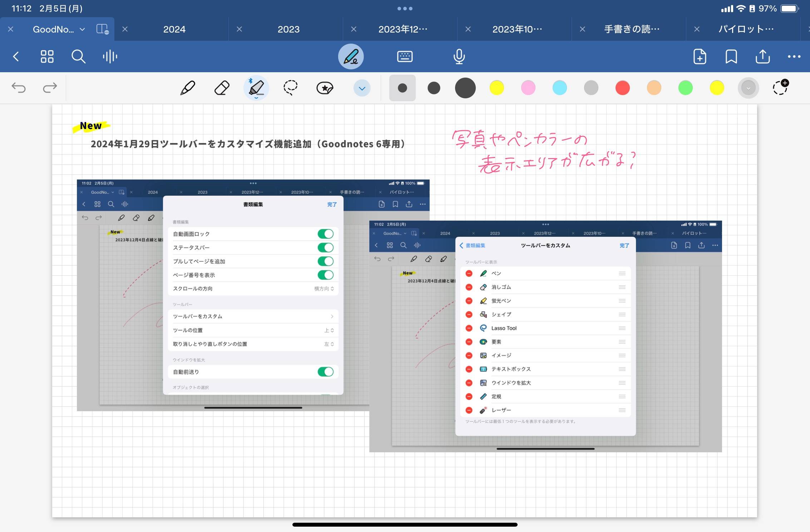810x532 pixels.
Task: Tap the 2024年1月29日 heading text
Action: [x=248, y=144]
